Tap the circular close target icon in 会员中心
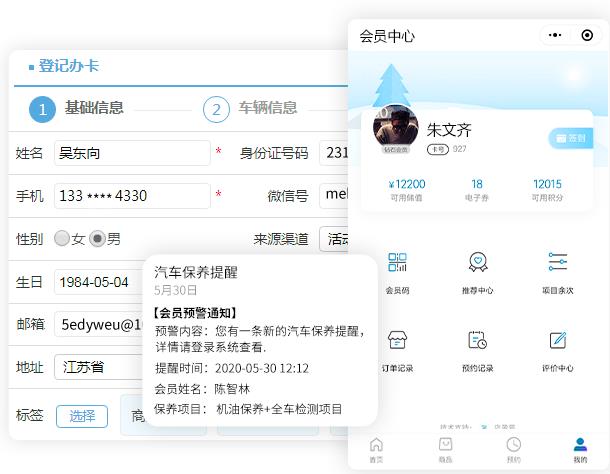This screenshot has width=610, height=474. [x=587, y=35]
